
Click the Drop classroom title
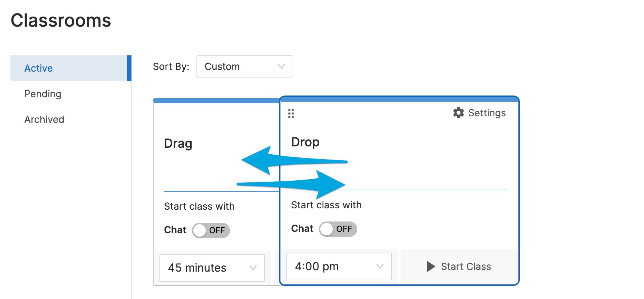point(305,142)
